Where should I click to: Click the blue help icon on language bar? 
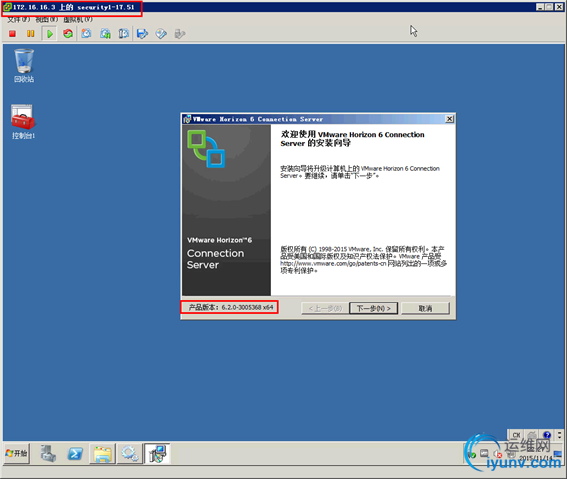coord(547,435)
